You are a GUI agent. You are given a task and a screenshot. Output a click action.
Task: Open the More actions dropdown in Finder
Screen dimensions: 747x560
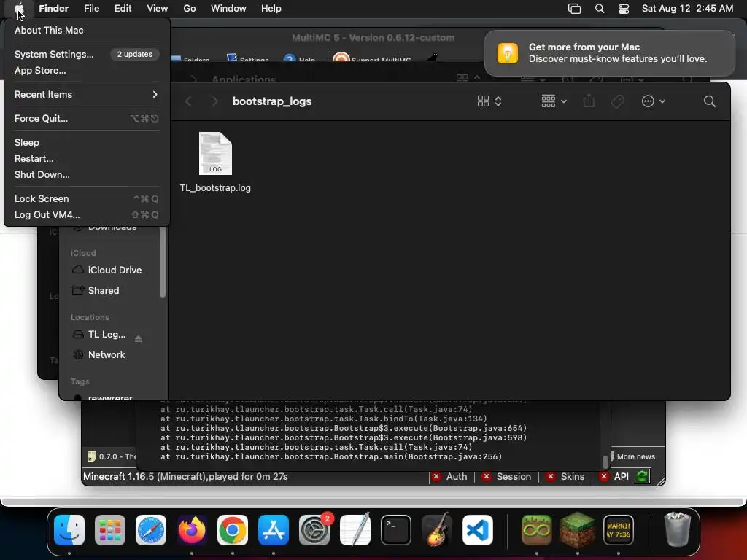pos(653,101)
